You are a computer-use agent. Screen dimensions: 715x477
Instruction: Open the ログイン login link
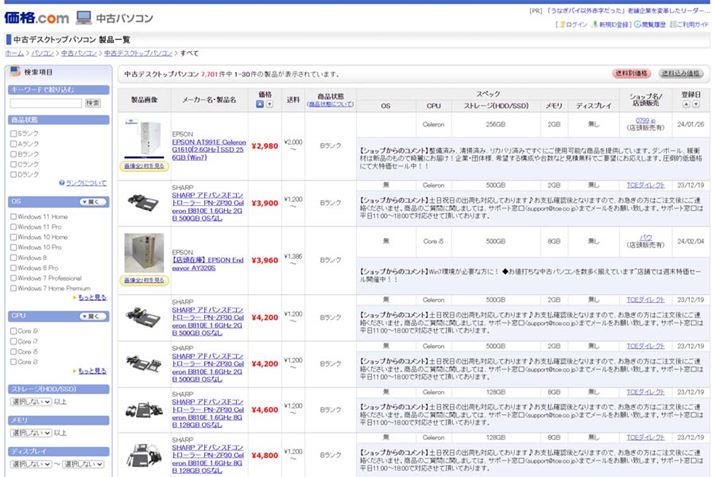pos(576,24)
